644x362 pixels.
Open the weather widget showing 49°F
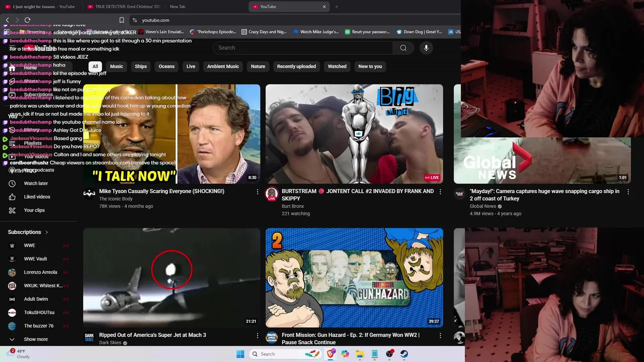pyautogui.click(x=18, y=354)
